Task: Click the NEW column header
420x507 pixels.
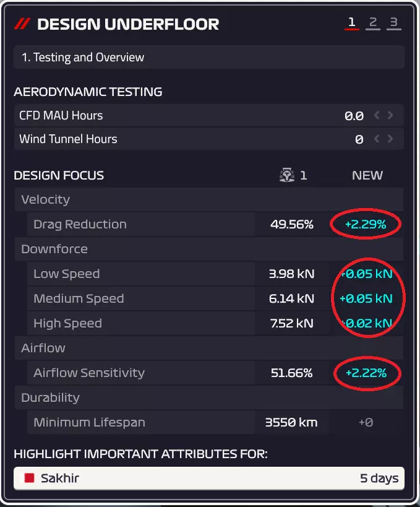Action: click(x=367, y=175)
